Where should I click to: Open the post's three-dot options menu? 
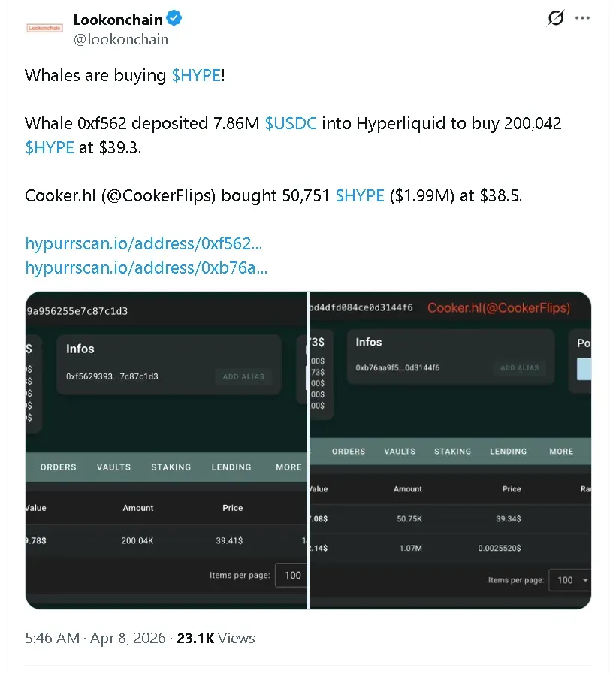[x=583, y=18]
